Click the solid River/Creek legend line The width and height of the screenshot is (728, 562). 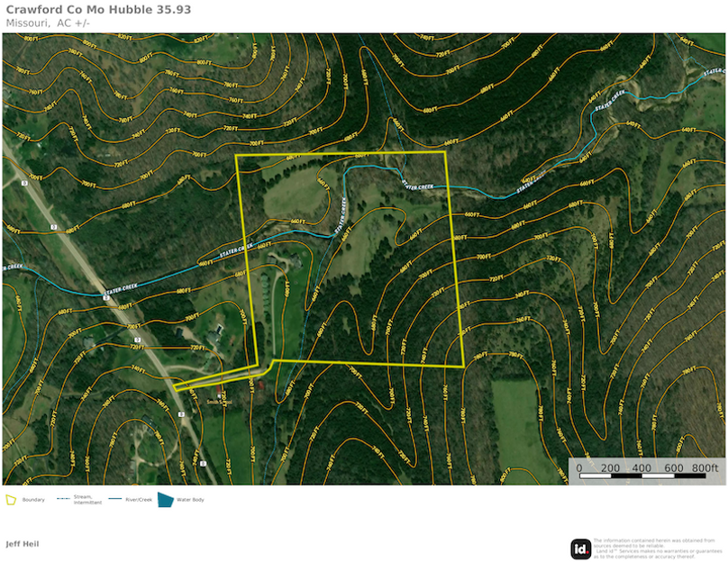tap(115, 499)
